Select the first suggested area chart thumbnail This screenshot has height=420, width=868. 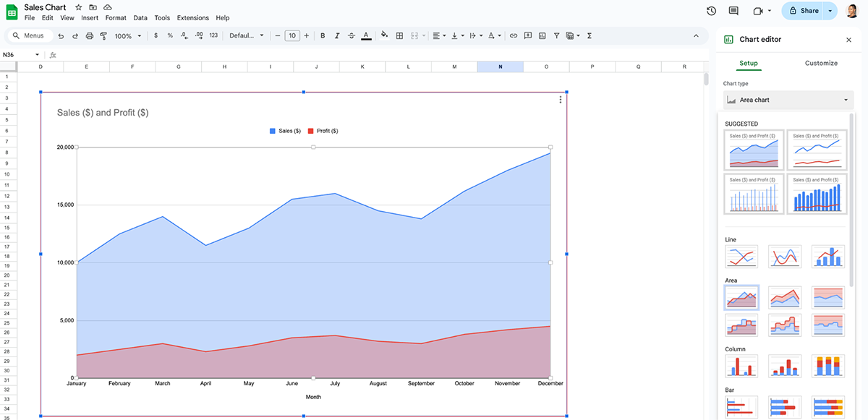coord(754,150)
